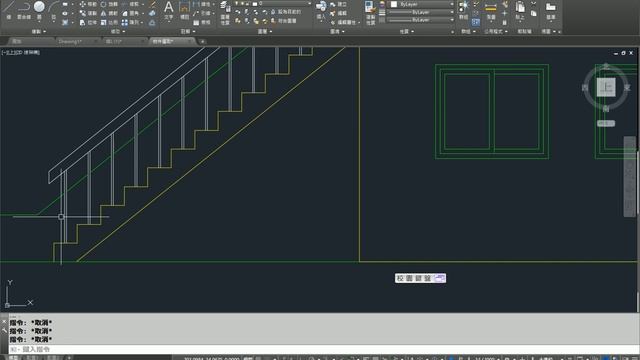Open a new drawing tab with plus button
The height and width of the screenshot is (360, 640).
pyautogui.click(x=202, y=41)
